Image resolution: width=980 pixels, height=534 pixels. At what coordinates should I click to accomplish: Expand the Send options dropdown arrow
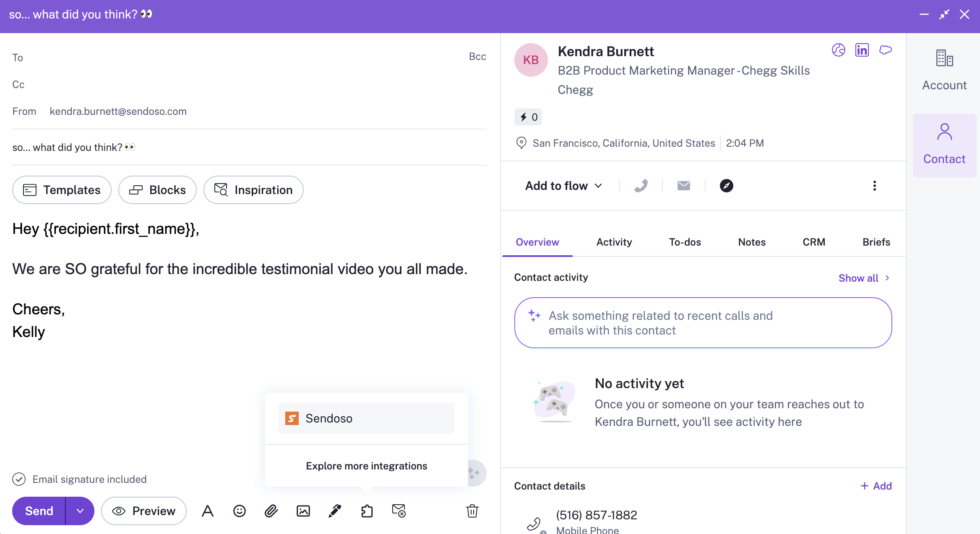tap(80, 511)
